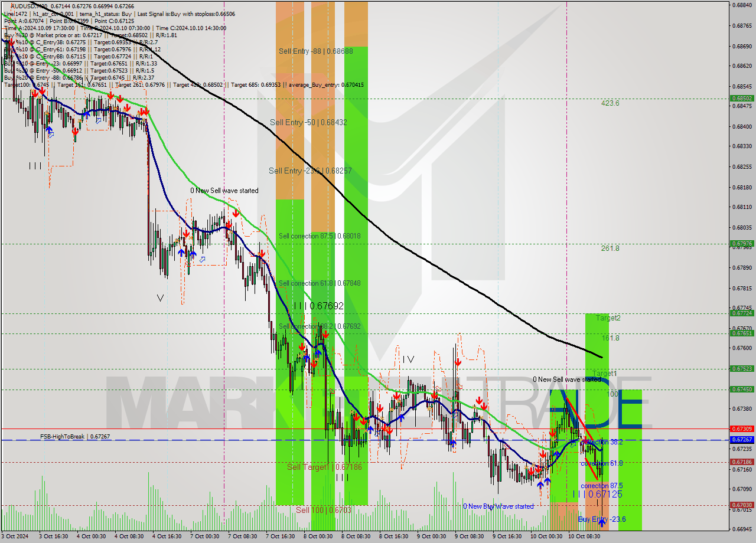
Task: Click the '7 Oct 00:30' time axis label
Action: (204, 537)
